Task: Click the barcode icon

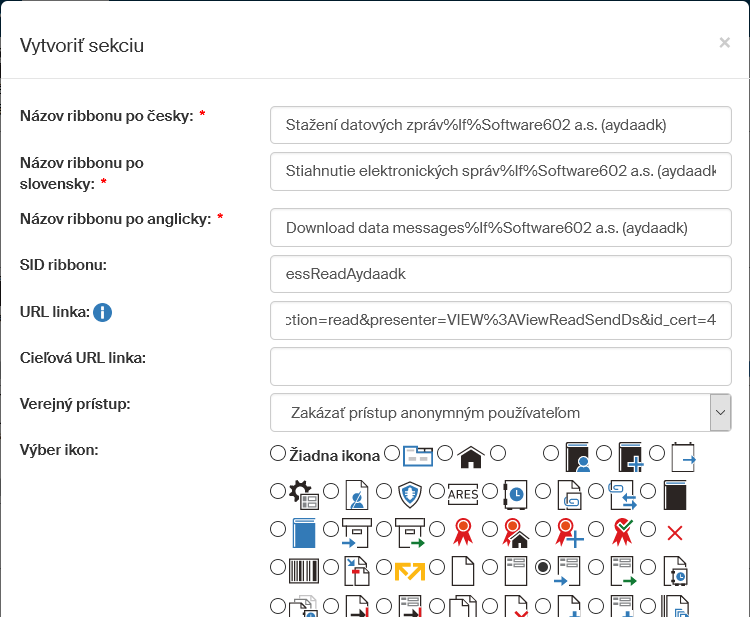Action: tap(304, 570)
